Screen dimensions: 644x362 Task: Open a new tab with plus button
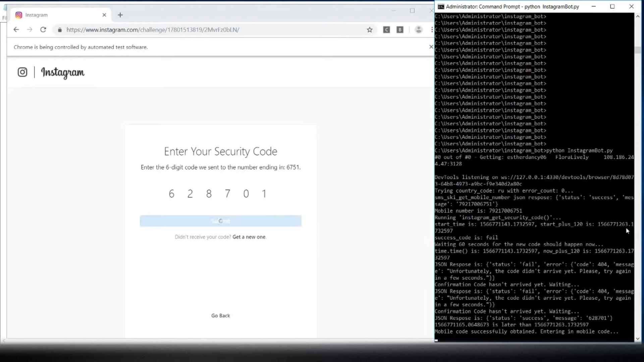[120, 15]
